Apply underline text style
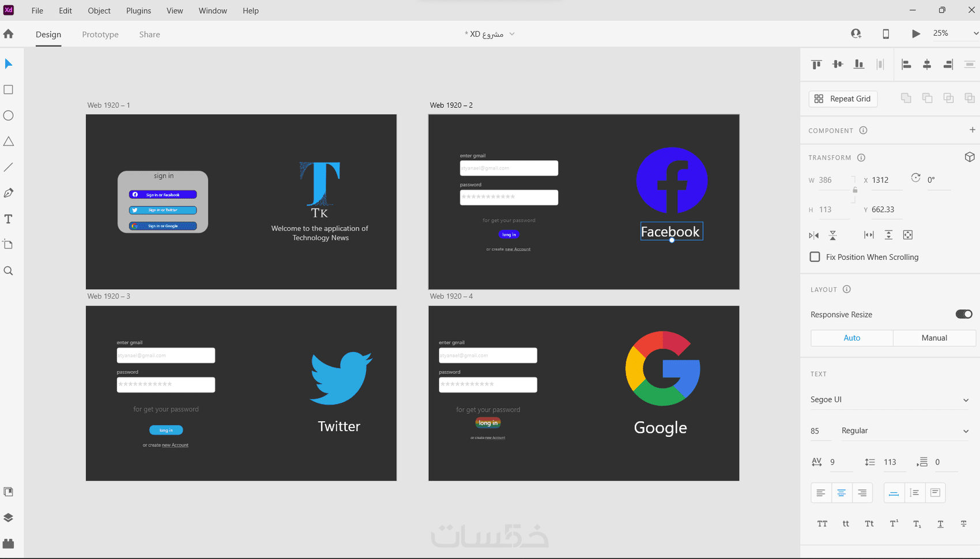Viewport: 980px width, 559px height. click(x=940, y=524)
